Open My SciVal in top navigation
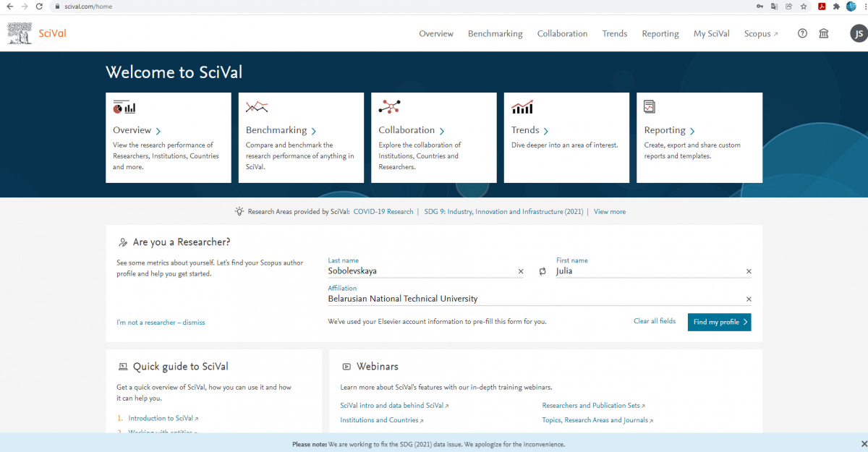Screen dimensions: 868x452 (712, 33)
